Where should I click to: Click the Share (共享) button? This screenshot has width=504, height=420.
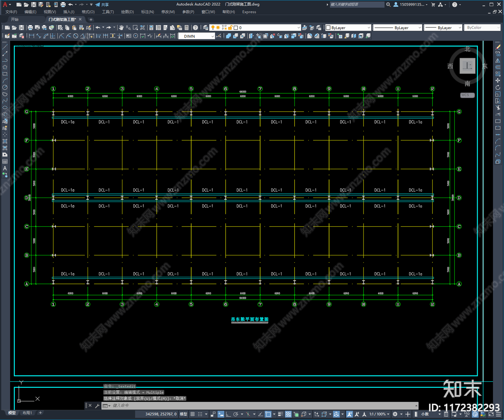click(102, 4)
